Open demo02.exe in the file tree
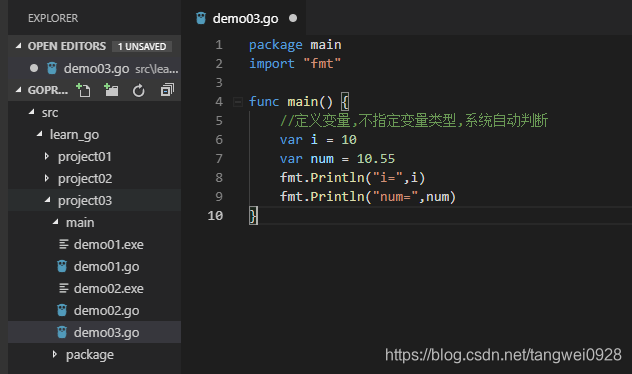 [x=109, y=289]
